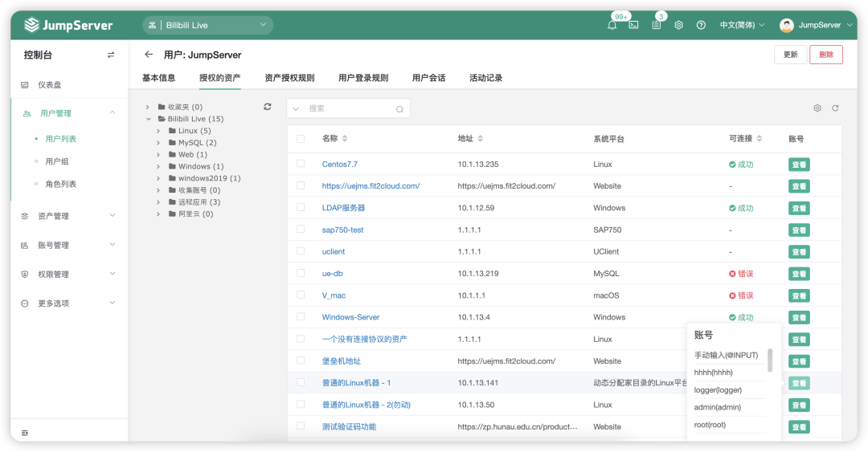Screen dimensions: 868x452
Task: Select all rows with header checkbox
Action: click(301, 139)
